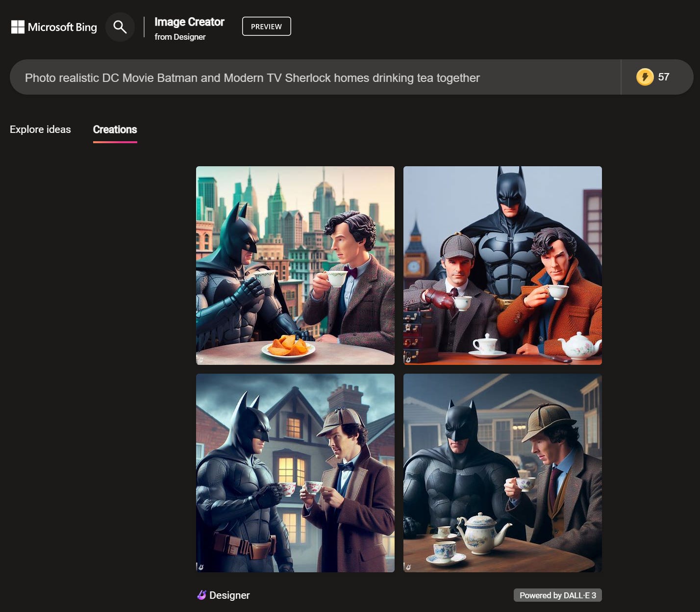Click the PREVIEW button
The width and height of the screenshot is (700, 612).
267,26
